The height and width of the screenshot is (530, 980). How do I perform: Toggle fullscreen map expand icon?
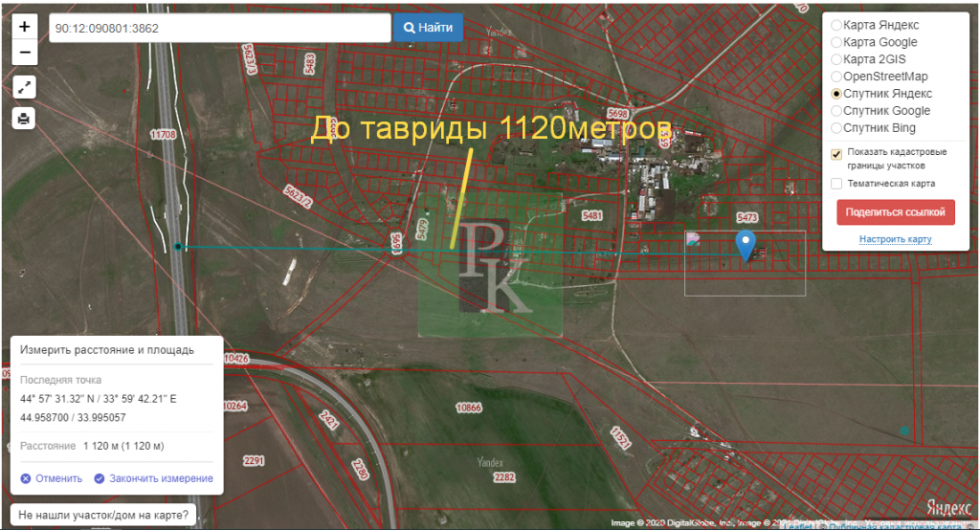[25, 87]
